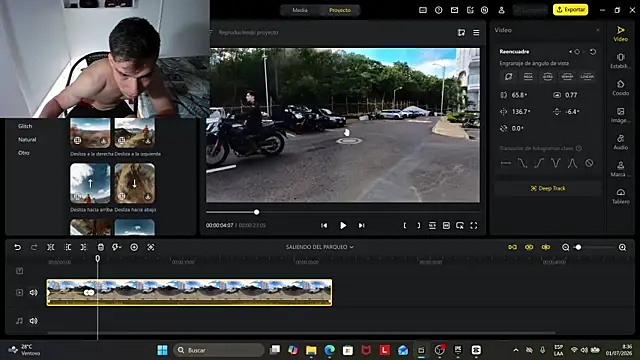The image size is (640, 360).
Task: Delete the selected clip using trash icon
Action: pyautogui.click(x=100, y=247)
